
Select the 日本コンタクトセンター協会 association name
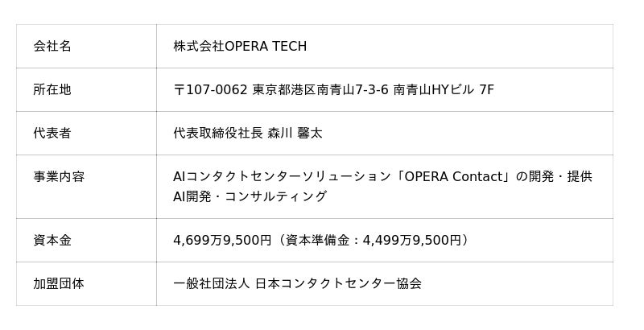338,284
